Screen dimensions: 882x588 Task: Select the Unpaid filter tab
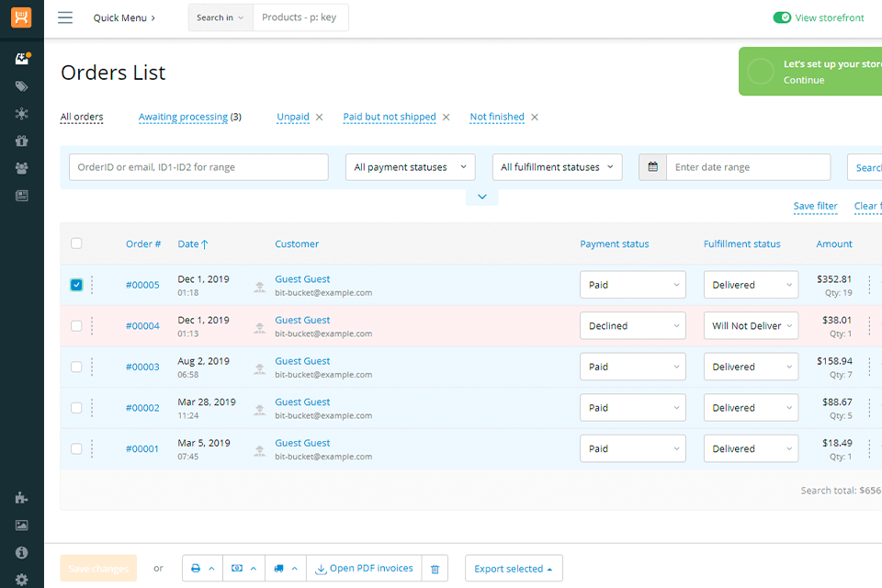tap(293, 117)
